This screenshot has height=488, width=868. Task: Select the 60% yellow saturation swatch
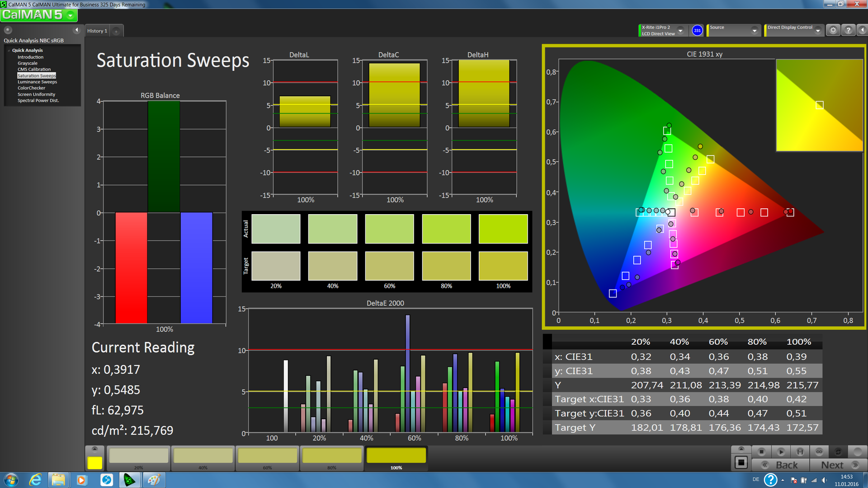(267, 456)
